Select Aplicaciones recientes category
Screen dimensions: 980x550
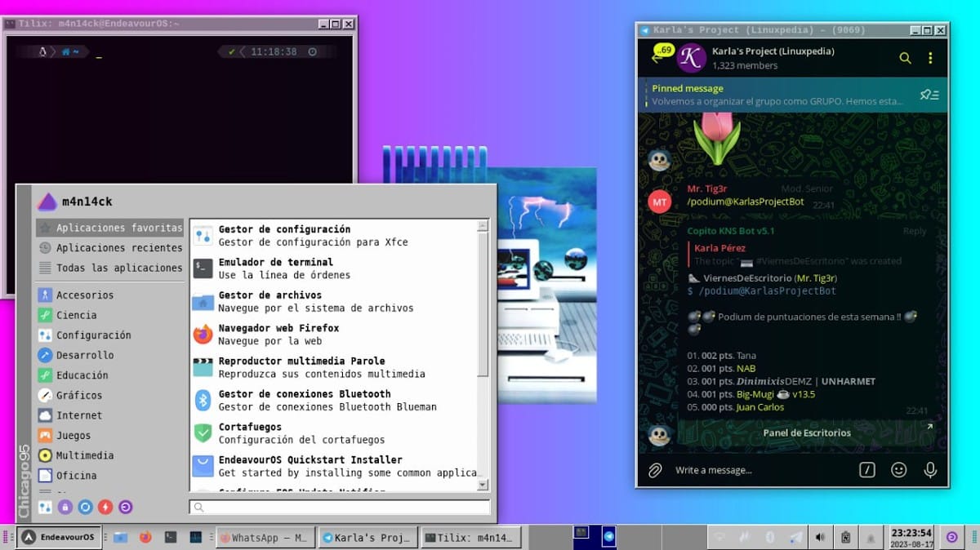[x=109, y=247]
